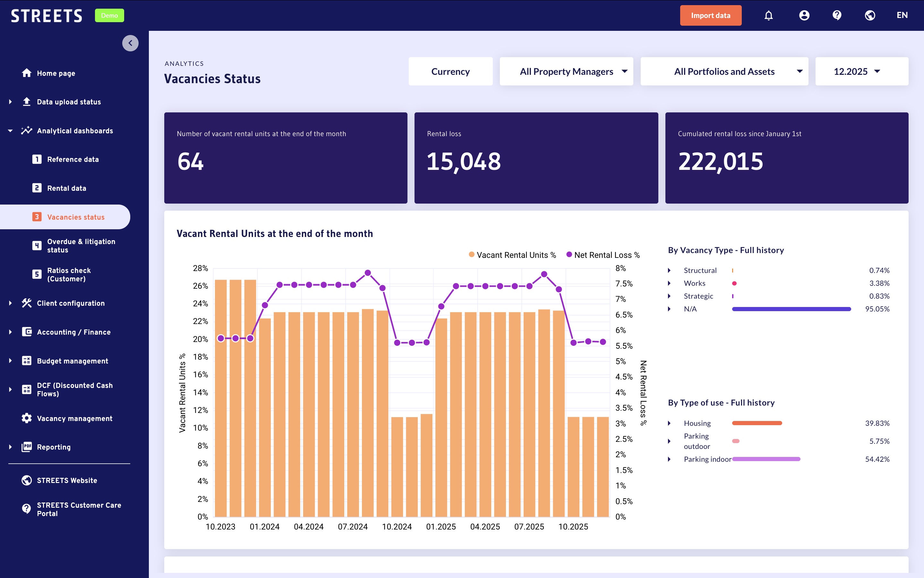Click the Ratios check number 5 icon
This screenshot has width=924, height=578.
(x=37, y=274)
